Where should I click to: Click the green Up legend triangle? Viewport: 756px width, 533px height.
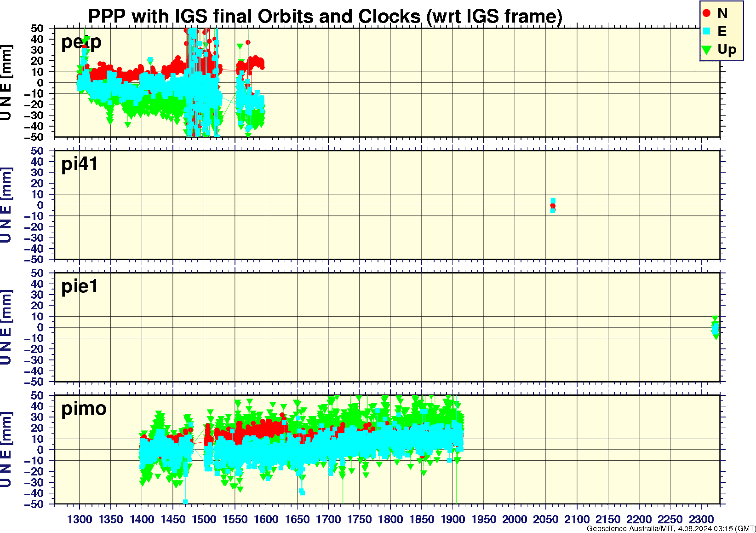pyautogui.click(x=707, y=50)
